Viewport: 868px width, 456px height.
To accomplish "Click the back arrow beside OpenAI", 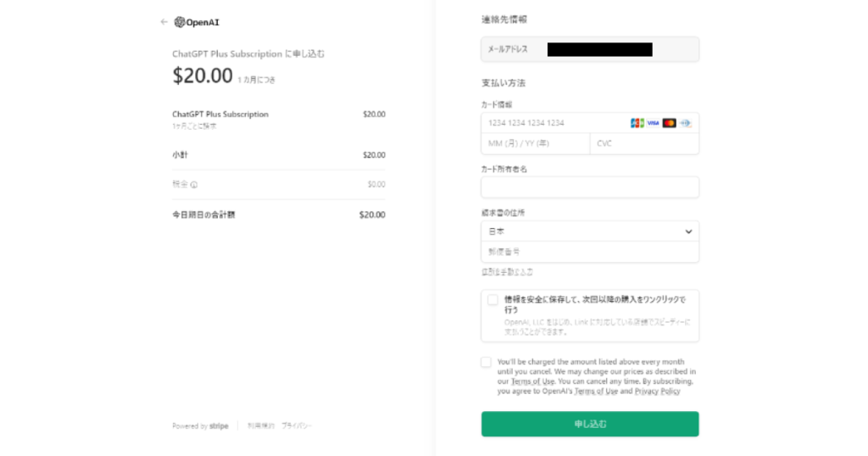I will click(164, 22).
